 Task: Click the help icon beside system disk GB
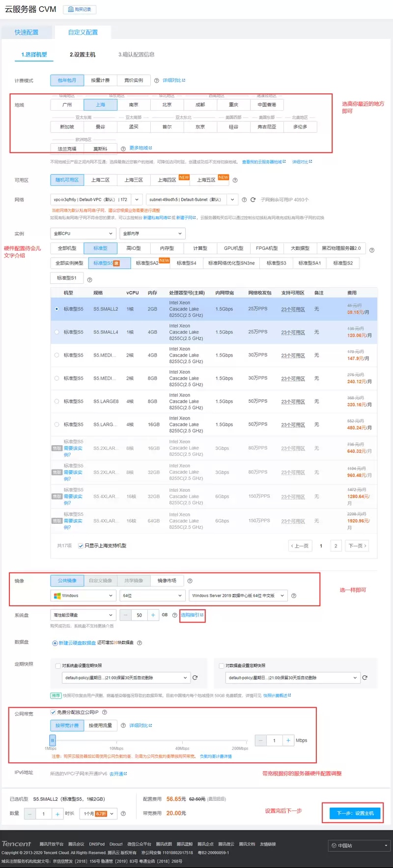(x=174, y=615)
